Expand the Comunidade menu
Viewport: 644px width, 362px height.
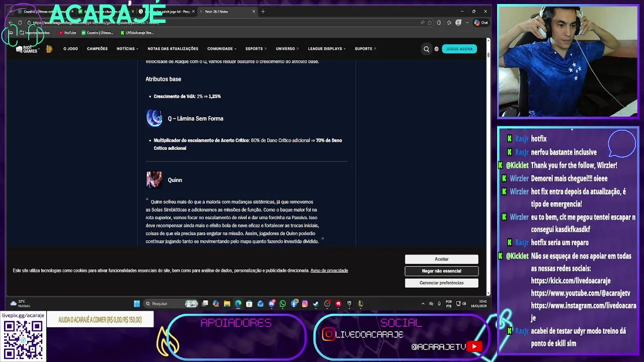coord(222,49)
